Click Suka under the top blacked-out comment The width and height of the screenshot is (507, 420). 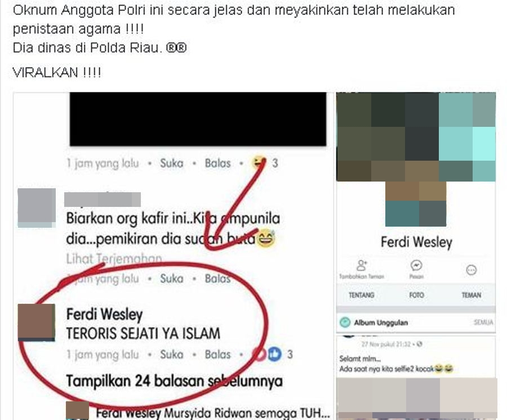click(172, 163)
